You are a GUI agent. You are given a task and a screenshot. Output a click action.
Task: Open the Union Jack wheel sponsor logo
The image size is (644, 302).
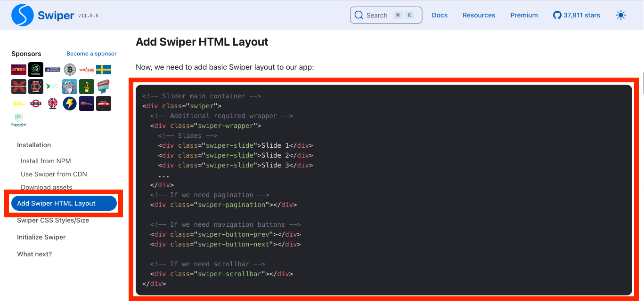[x=53, y=103]
